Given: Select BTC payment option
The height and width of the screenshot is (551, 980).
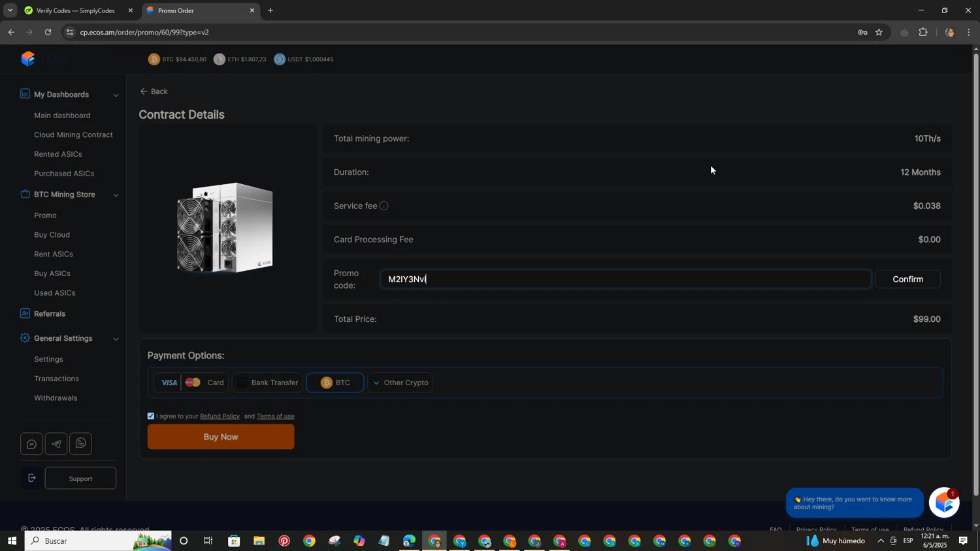Looking at the screenshot, I should [335, 383].
